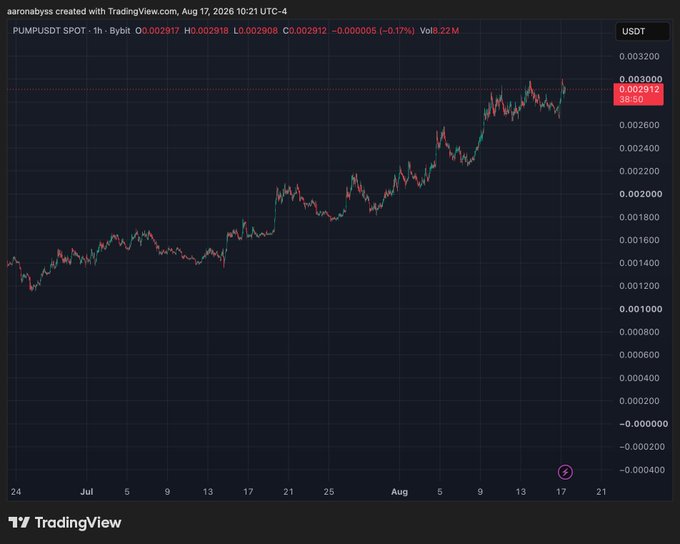Click the −0.000400 price scale label
The width and height of the screenshot is (680, 544).
[x=642, y=470]
